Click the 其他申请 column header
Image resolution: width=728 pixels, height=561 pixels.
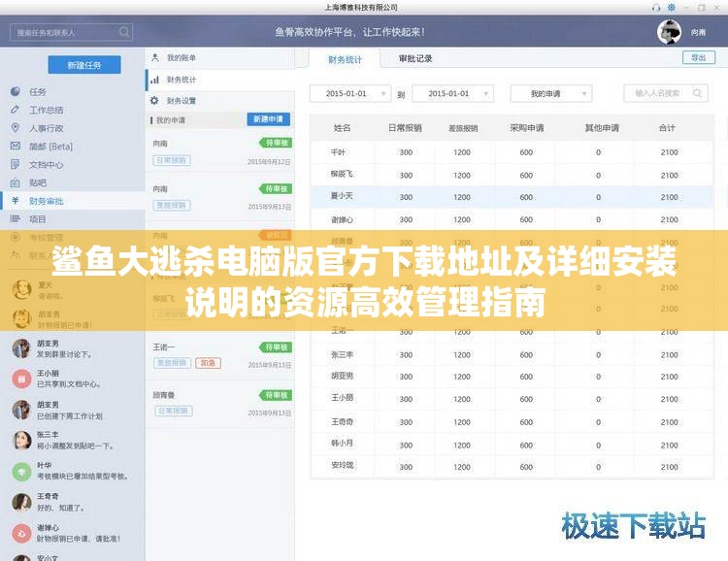click(x=602, y=128)
